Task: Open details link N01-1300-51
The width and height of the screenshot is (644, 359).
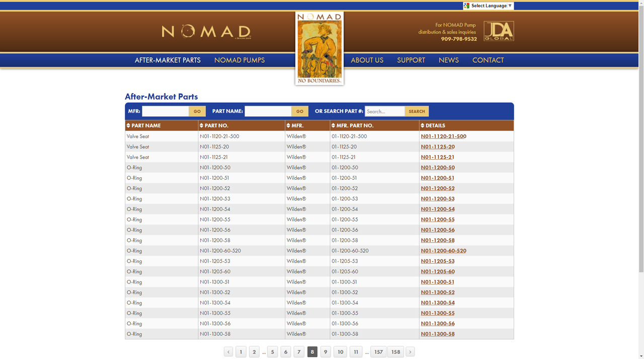Action: pos(437,282)
